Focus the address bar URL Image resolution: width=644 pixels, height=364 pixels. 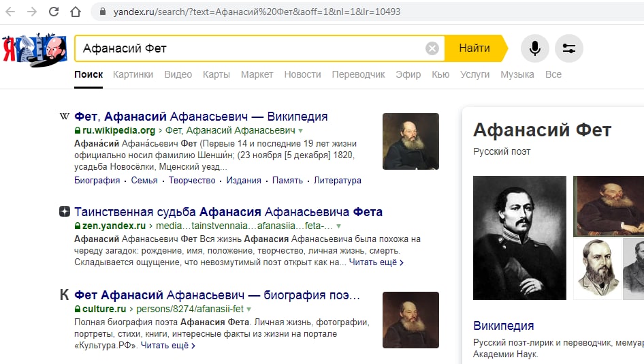(x=257, y=12)
